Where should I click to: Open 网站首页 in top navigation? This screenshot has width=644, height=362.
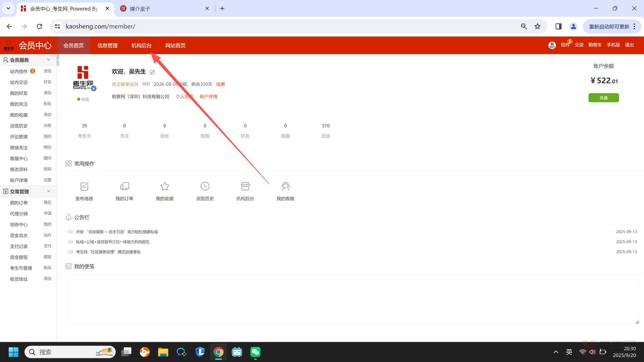pyautogui.click(x=175, y=46)
